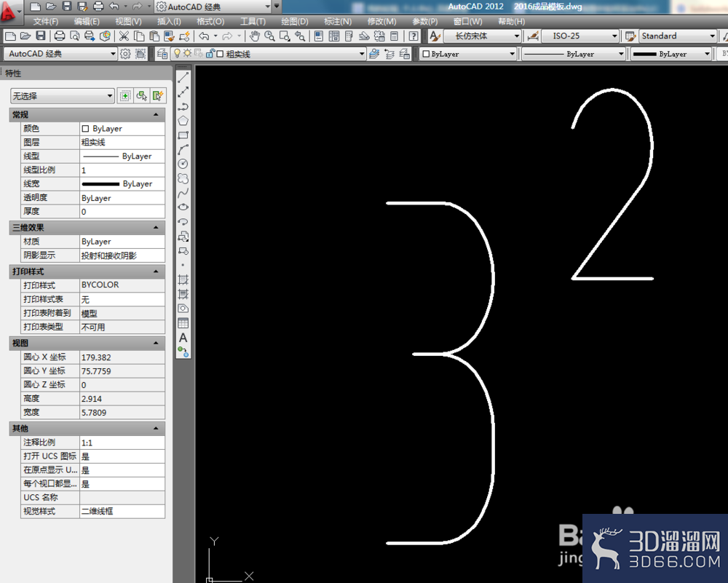Select the Line draw tool

coord(183,78)
